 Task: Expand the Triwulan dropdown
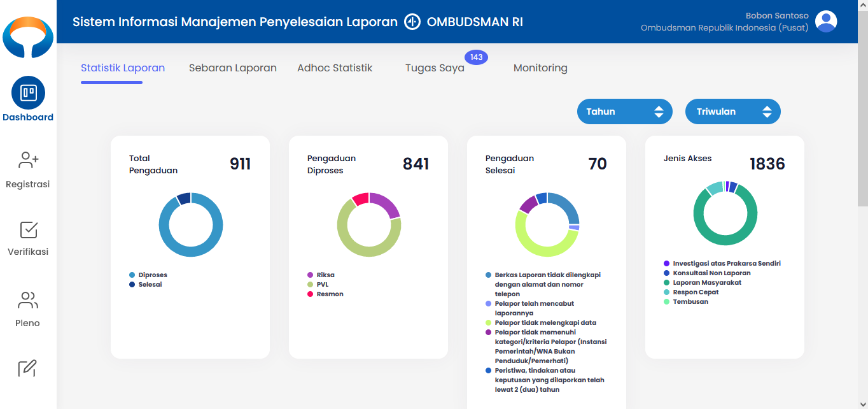tap(732, 111)
